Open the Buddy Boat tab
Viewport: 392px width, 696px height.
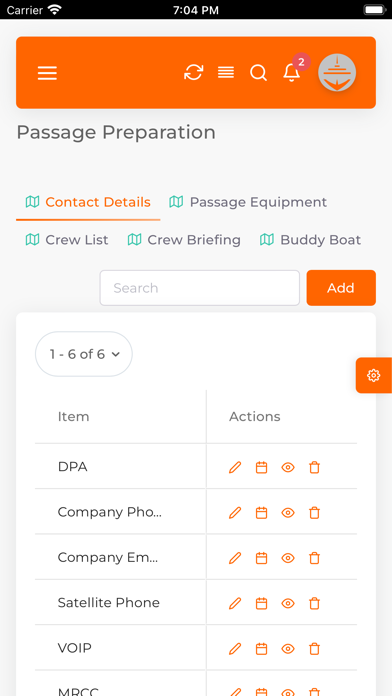click(x=310, y=240)
